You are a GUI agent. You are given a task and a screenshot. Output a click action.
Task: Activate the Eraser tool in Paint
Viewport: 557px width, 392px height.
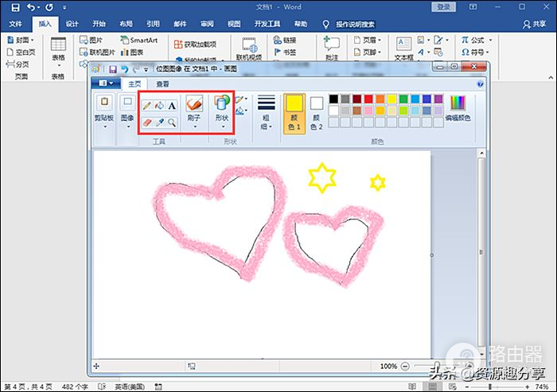tap(147, 123)
